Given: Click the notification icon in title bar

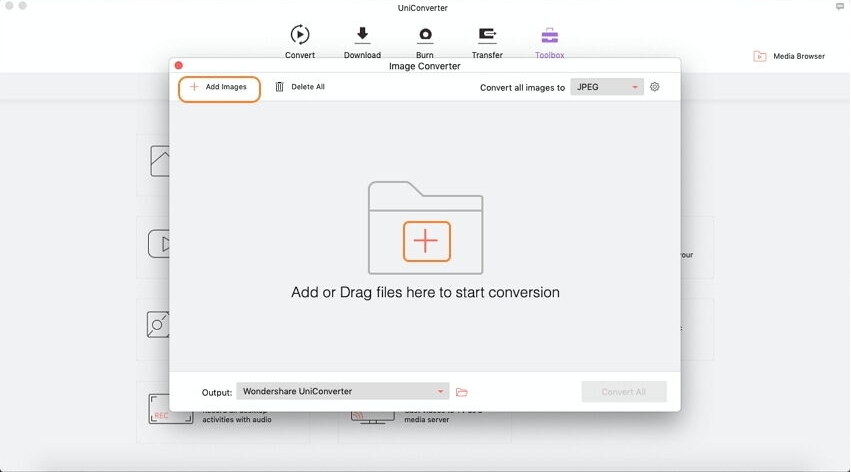Looking at the screenshot, I should click(838, 7).
